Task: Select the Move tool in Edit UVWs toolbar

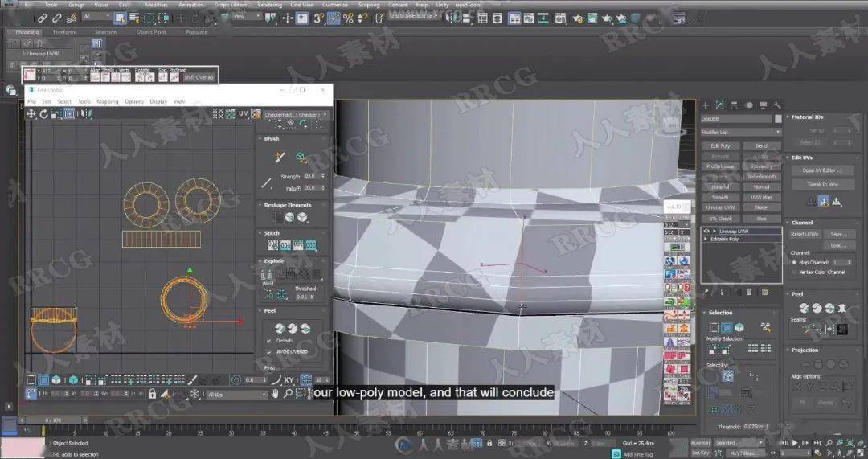Action: [31, 114]
